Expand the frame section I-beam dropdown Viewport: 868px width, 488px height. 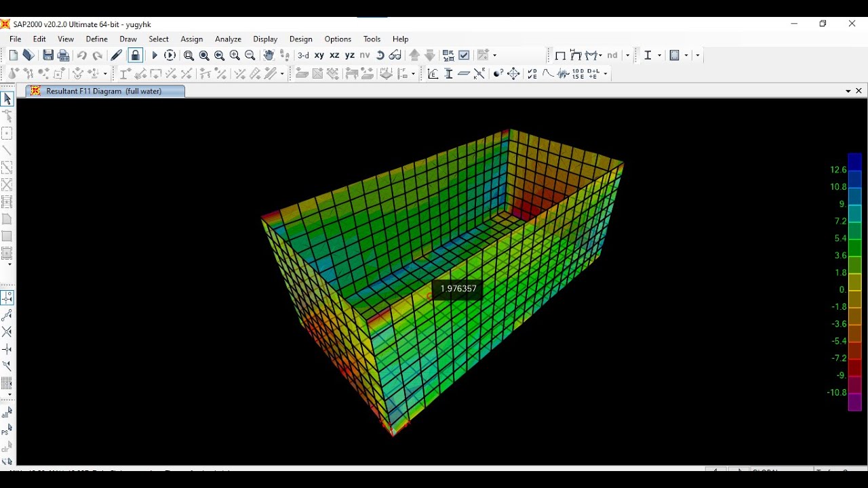tap(660, 56)
